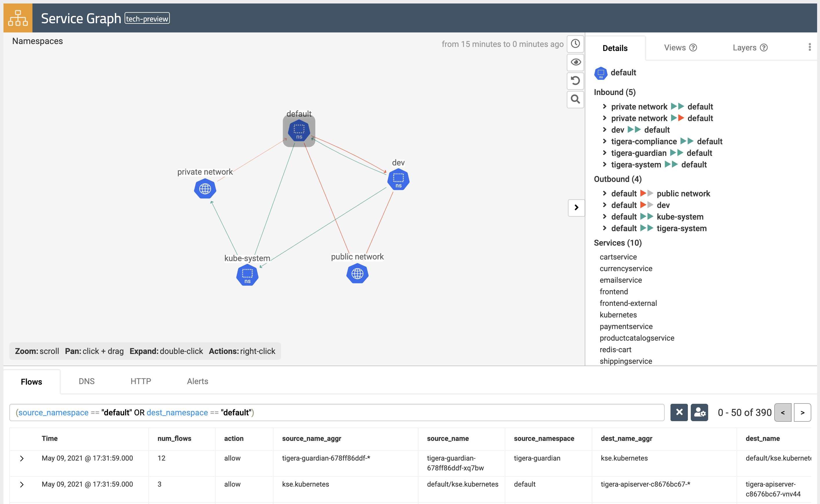Click the clock time-range icon

(575, 44)
